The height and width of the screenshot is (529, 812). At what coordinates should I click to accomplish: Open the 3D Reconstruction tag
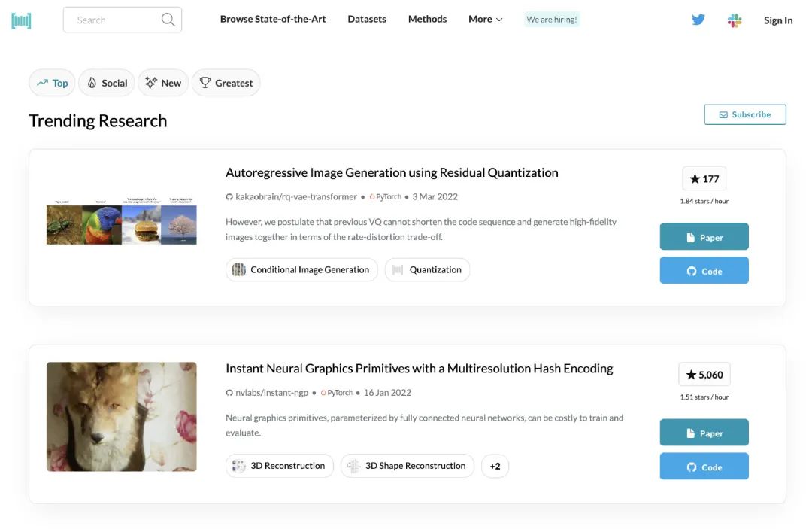pyautogui.click(x=280, y=466)
